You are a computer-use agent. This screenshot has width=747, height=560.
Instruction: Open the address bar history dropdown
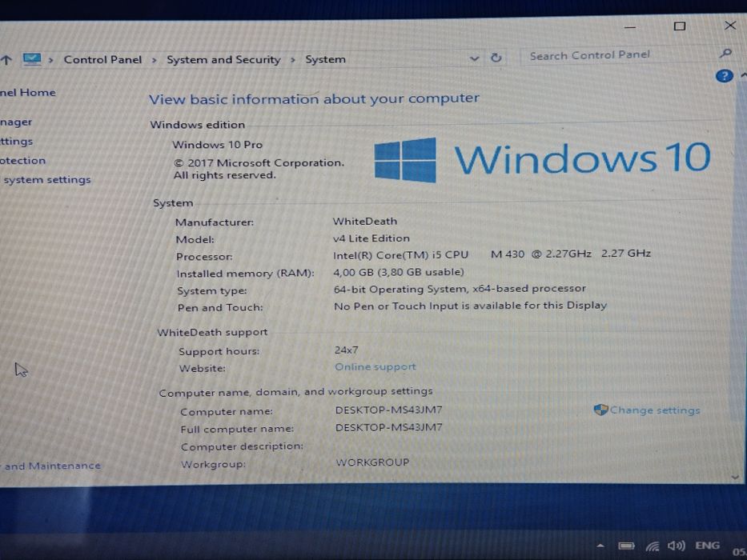474,58
